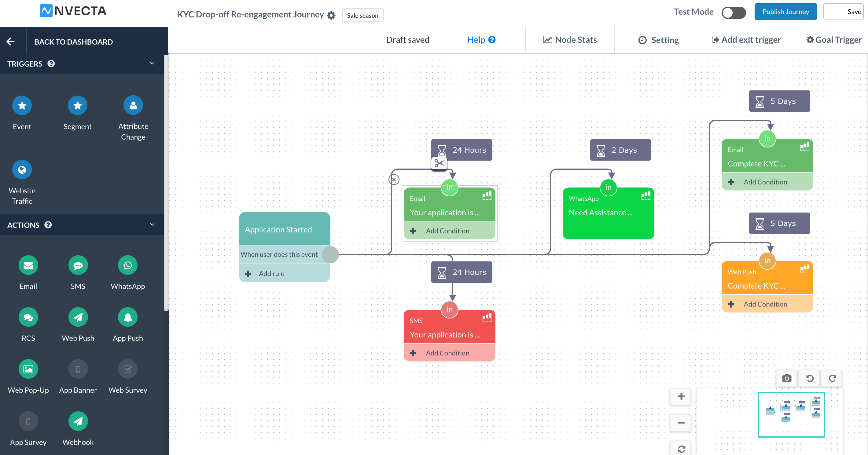Go back to dashboard
Viewport: 868px width, 455px height.
click(x=73, y=42)
